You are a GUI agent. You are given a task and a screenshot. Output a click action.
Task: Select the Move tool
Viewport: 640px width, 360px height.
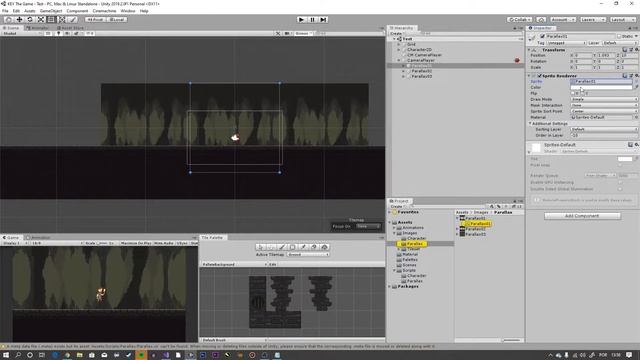click(x=19, y=19)
